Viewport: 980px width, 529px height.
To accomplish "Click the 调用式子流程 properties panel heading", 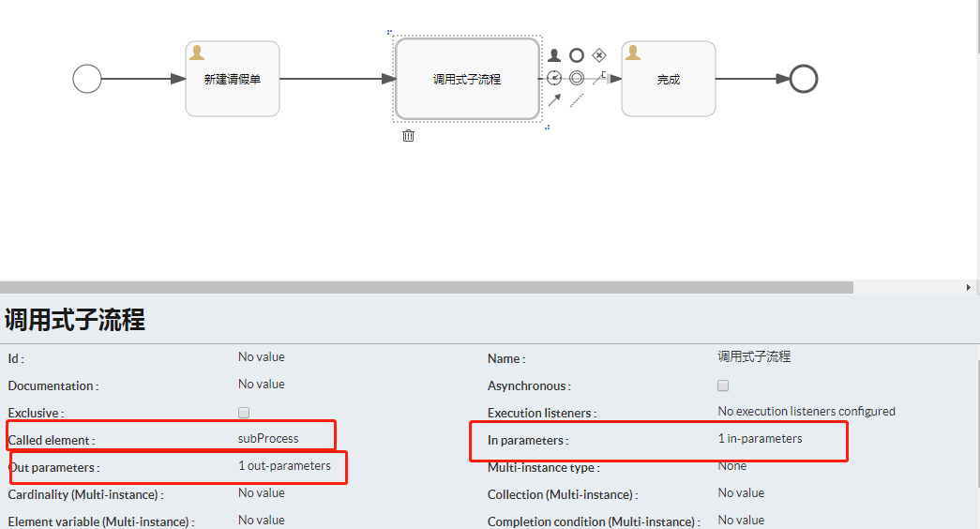I will point(75,320).
